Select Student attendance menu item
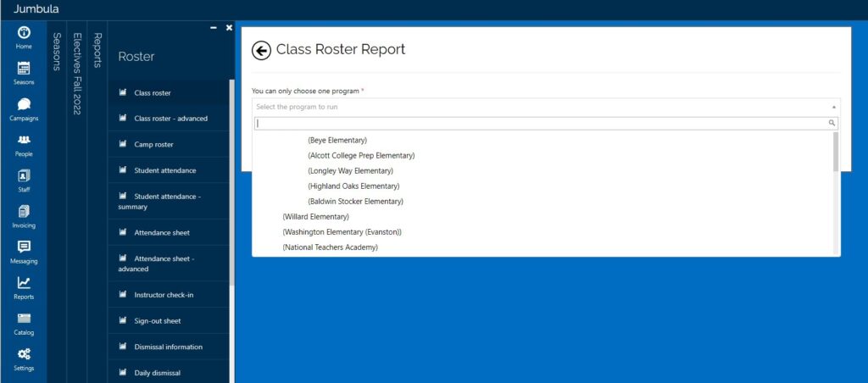This screenshot has width=868, height=383. tap(164, 170)
